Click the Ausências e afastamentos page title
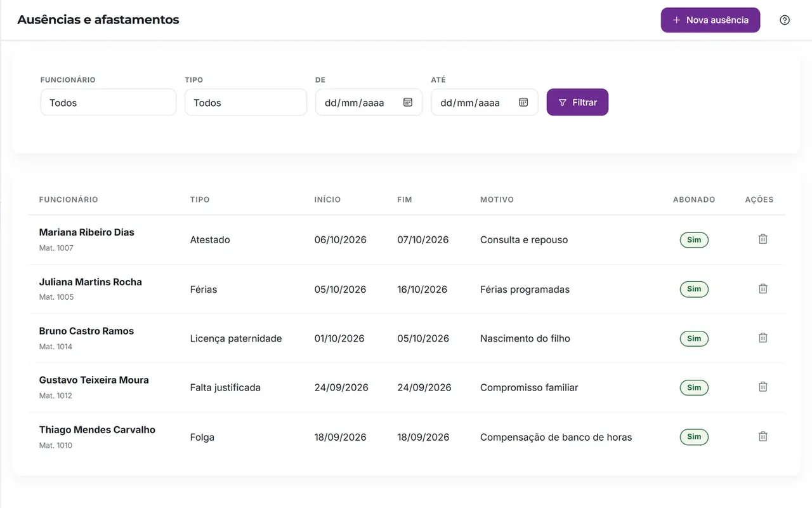 pyautogui.click(x=98, y=20)
